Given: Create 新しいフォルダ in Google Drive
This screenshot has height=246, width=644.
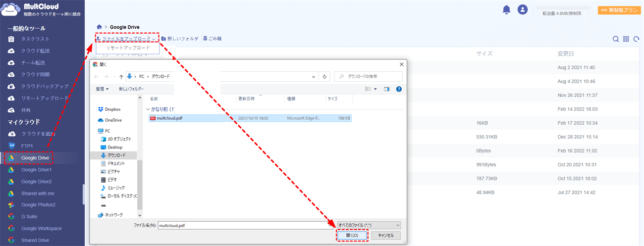Looking at the screenshot, I should tap(179, 39).
